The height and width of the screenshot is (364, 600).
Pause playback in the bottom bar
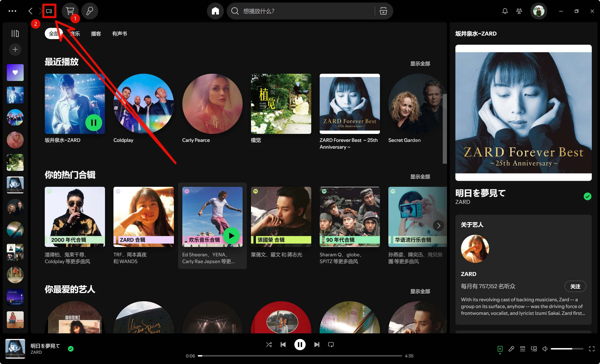pyautogui.click(x=300, y=344)
